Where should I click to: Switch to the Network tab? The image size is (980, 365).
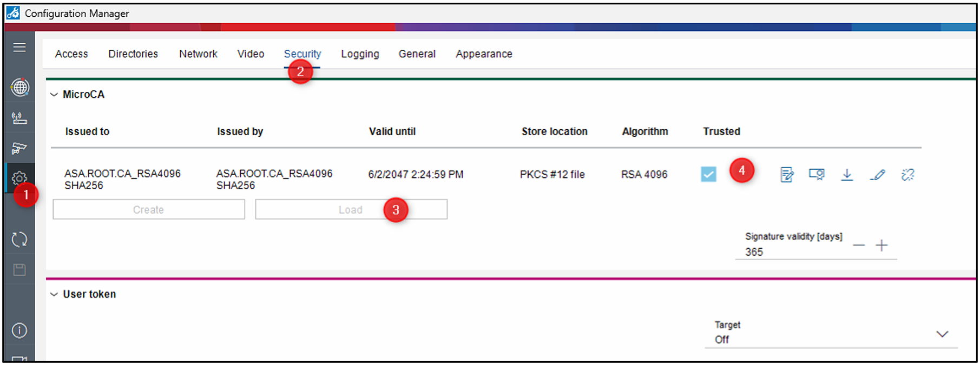(198, 54)
